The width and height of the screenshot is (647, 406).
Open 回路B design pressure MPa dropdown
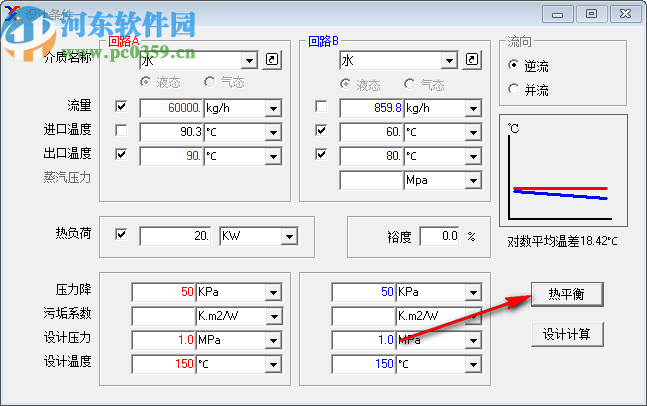[x=473, y=340]
